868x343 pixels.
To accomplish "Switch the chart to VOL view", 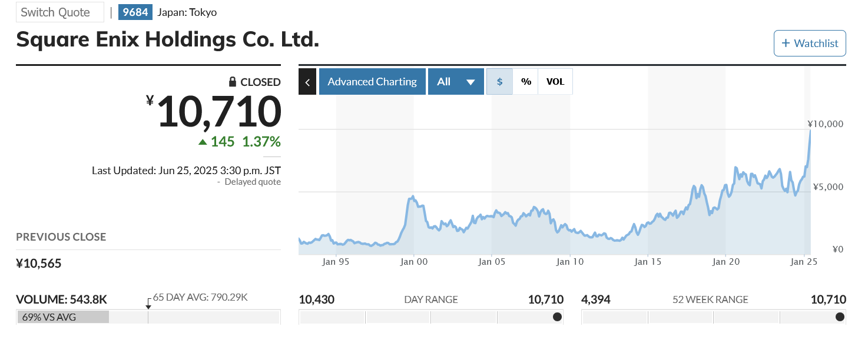I will [555, 82].
